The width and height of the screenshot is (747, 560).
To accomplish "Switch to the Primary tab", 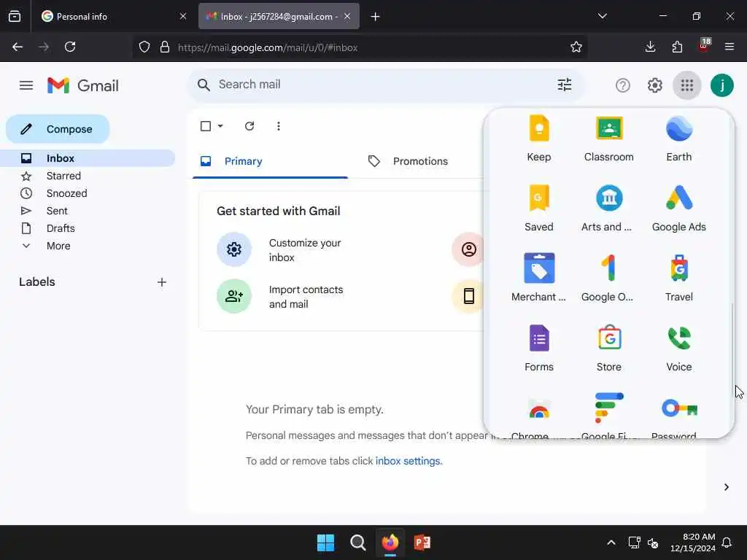I will pos(270,161).
